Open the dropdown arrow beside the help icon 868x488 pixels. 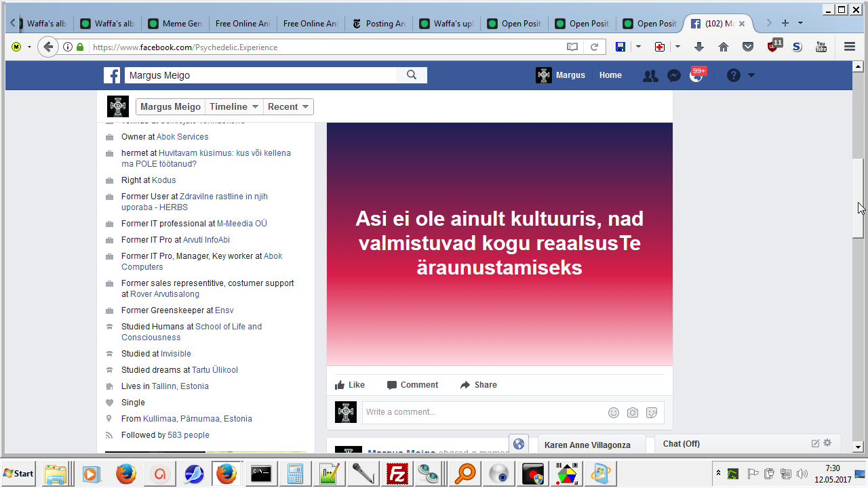(x=751, y=75)
